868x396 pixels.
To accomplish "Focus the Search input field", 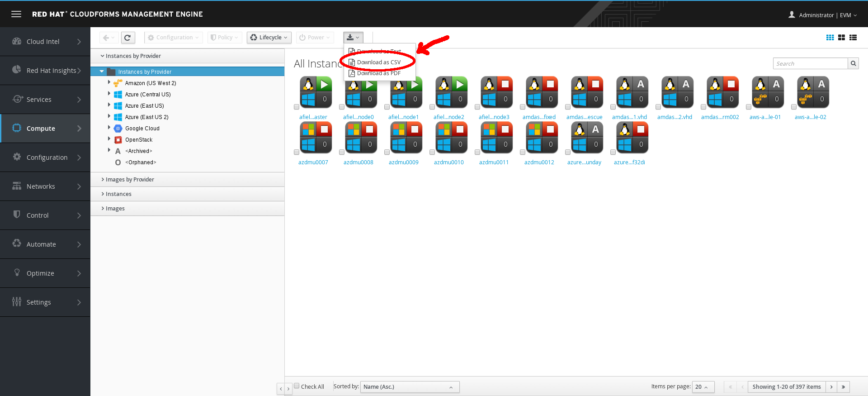I will tap(811, 63).
